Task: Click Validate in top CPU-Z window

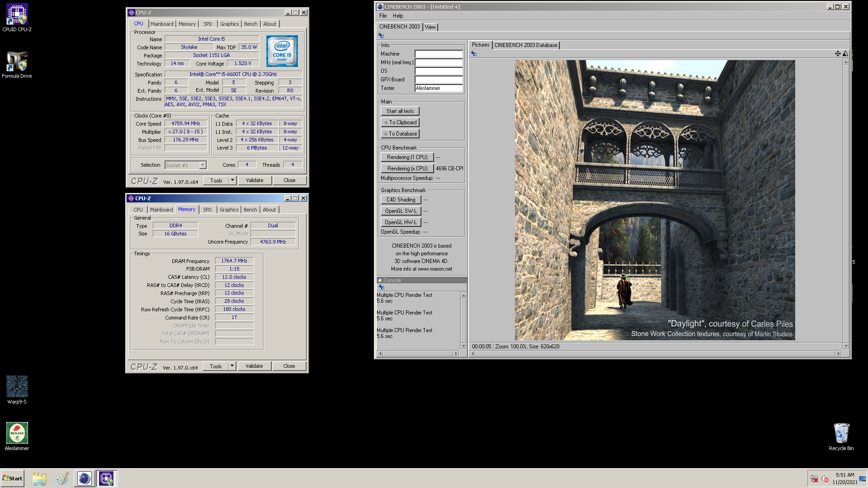Action: pos(255,180)
